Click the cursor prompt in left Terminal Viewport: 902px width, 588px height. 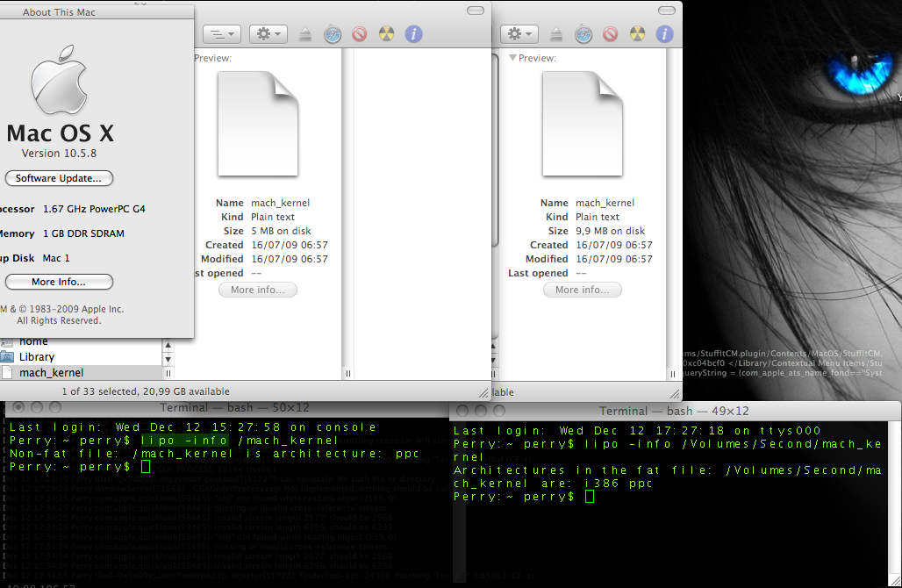pos(146,467)
